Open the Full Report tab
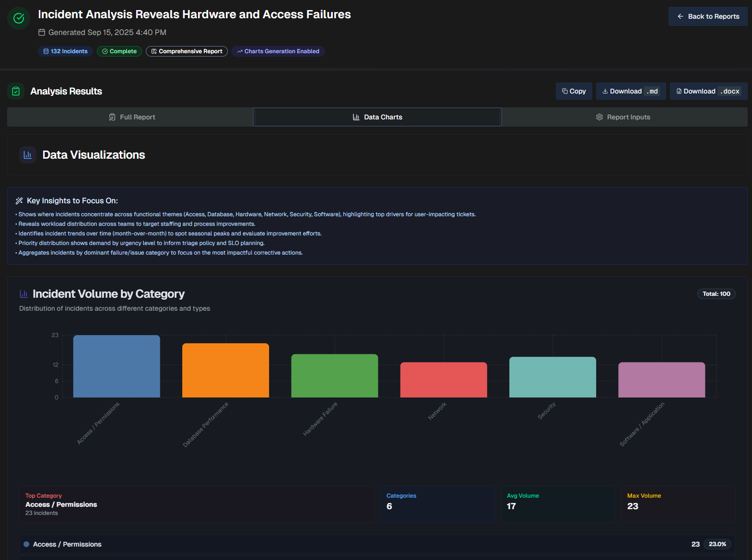752x560 pixels. click(131, 117)
